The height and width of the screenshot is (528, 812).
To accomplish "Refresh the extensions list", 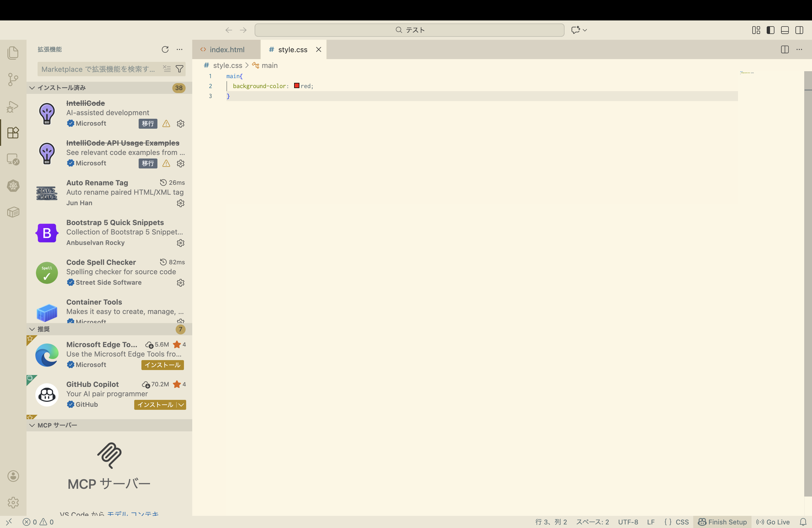I will pos(165,49).
